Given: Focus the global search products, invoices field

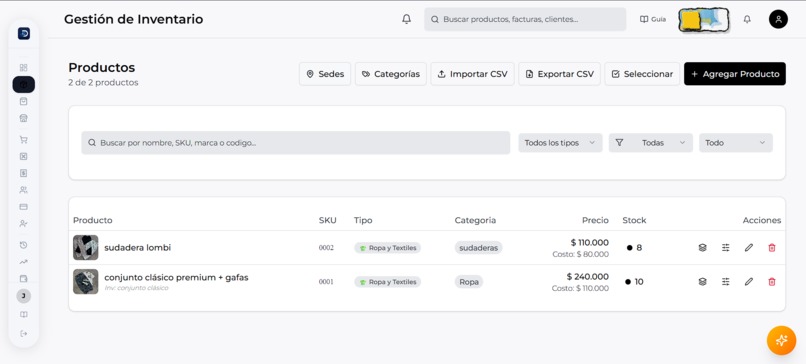Looking at the screenshot, I should 525,19.
